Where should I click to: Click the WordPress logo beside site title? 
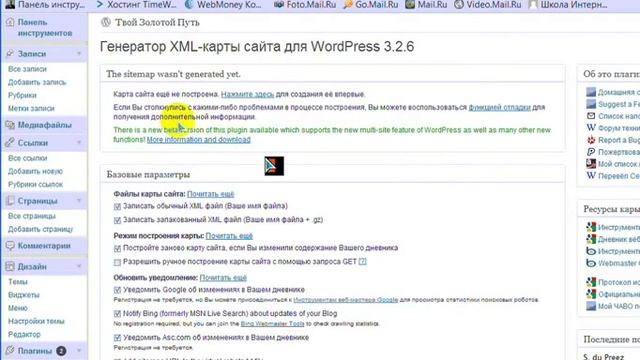pyautogui.click(x=106, y=22)
